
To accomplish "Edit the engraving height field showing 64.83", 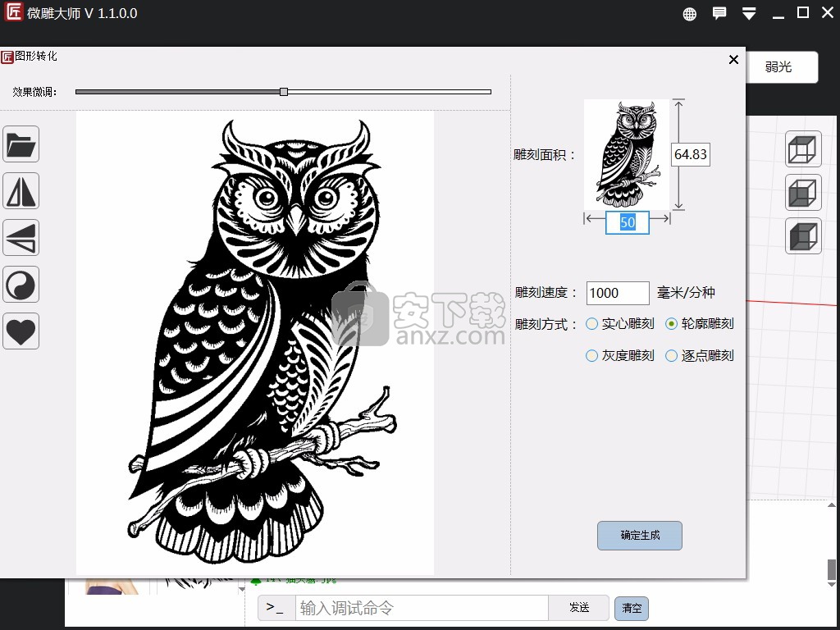I will tap(691, 154).
